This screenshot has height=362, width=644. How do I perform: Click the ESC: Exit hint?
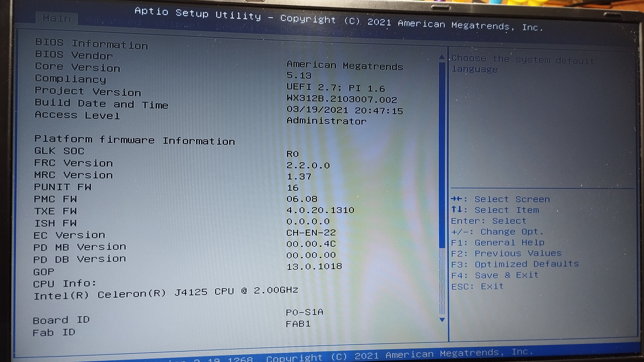point(477,286)
